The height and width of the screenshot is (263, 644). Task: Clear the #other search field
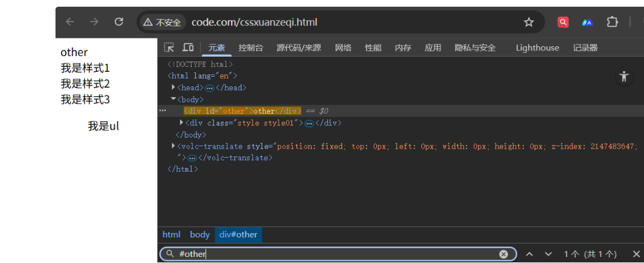[x=504, y=254]
